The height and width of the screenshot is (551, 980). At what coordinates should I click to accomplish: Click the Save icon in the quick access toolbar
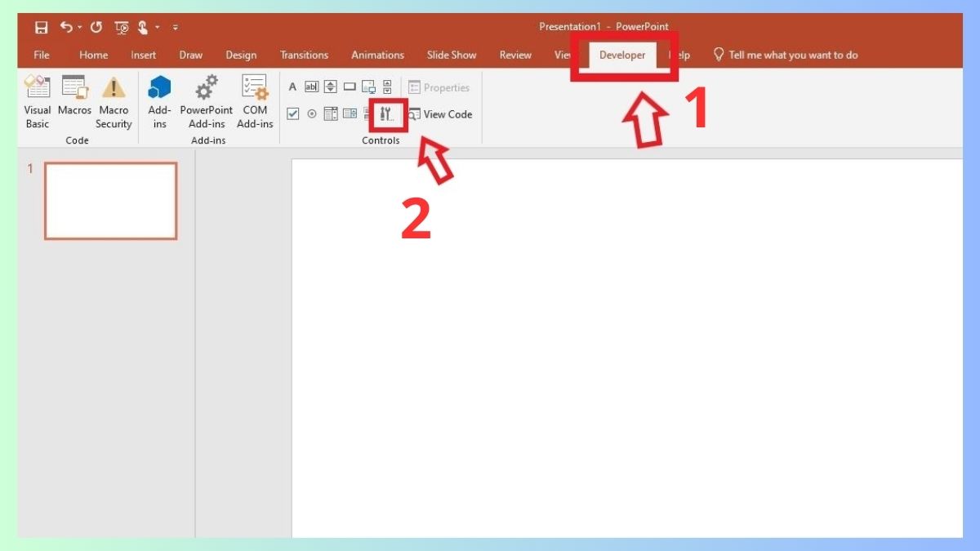(x=41, y=27)
